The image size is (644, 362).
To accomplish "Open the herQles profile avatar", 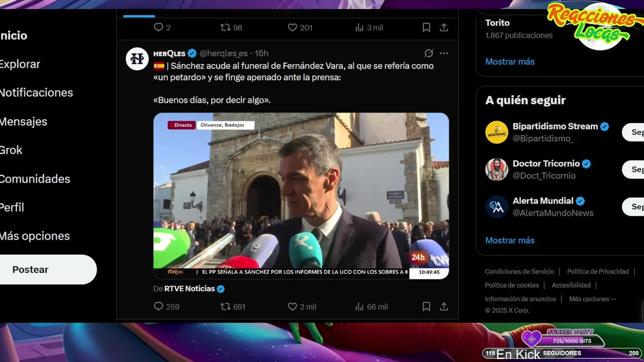I will point(137,59).
